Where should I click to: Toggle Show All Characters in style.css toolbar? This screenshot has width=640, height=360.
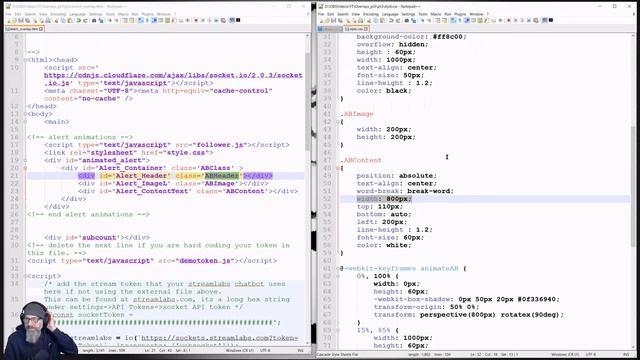(460, 20)
